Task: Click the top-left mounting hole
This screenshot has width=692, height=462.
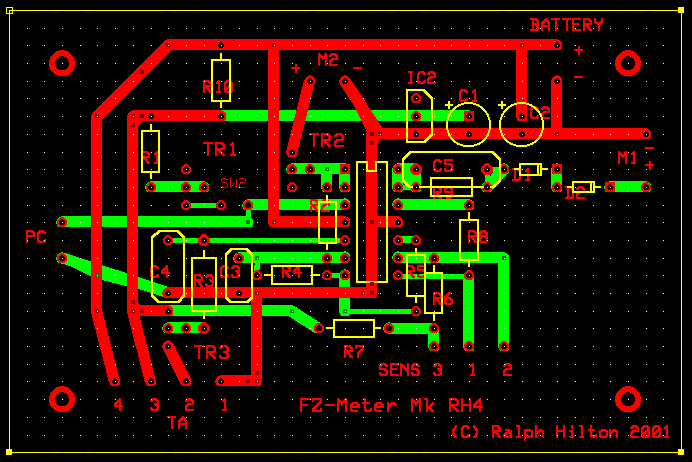Action: [62, 64]
